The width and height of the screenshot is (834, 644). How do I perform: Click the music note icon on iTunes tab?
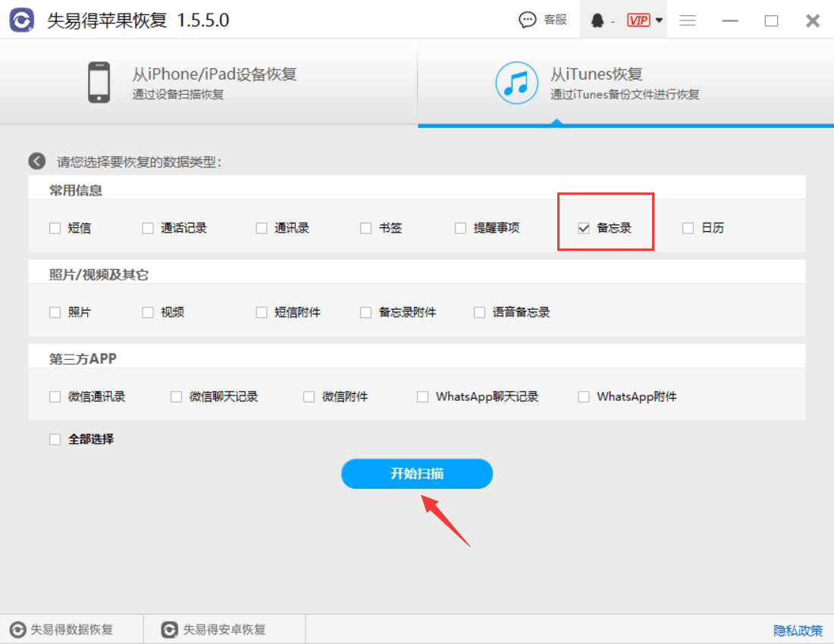pyautogui.click(x=516, y=83)
